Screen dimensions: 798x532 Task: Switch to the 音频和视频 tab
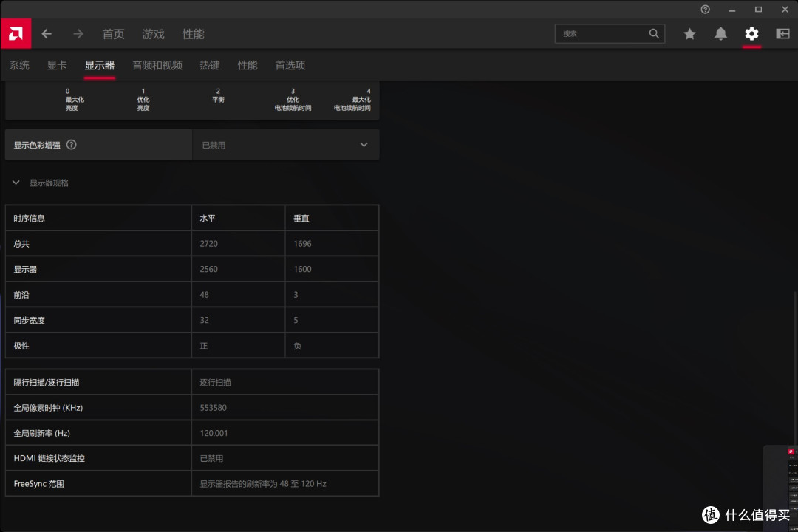pyautogui.click(x=157, y=65)
